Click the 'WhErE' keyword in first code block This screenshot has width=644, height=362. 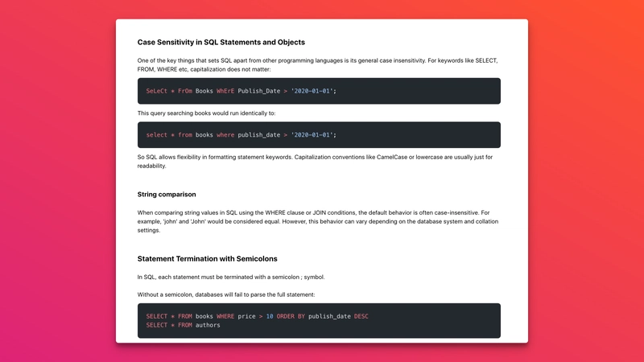[x=225, y=91]
